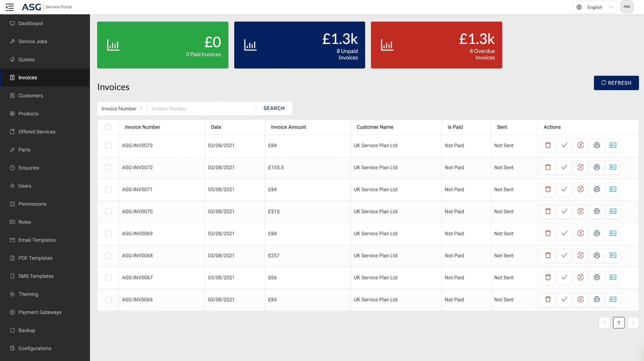644x361 pixels.
Task: Delete invoice ASG-INV0073 with trash icon
Action: (x=548, y=145)
